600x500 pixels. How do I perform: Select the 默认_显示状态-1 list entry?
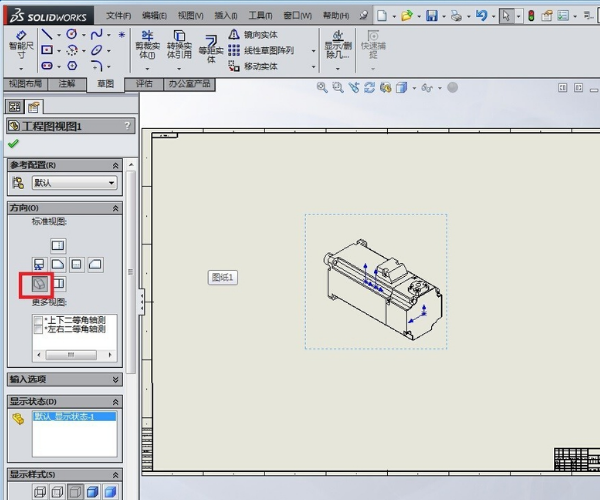pyautogui.click(x=62, y=416)
